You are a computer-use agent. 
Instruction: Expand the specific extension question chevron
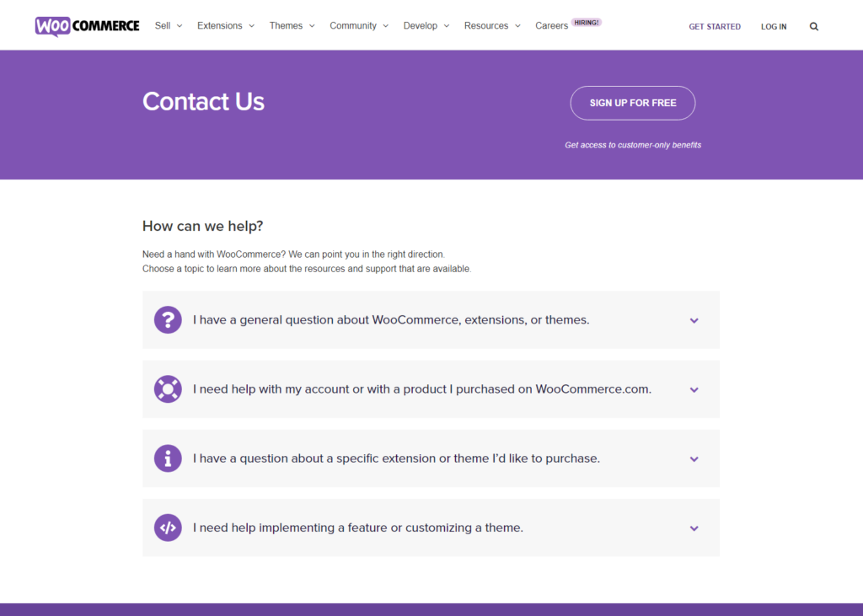694,459
